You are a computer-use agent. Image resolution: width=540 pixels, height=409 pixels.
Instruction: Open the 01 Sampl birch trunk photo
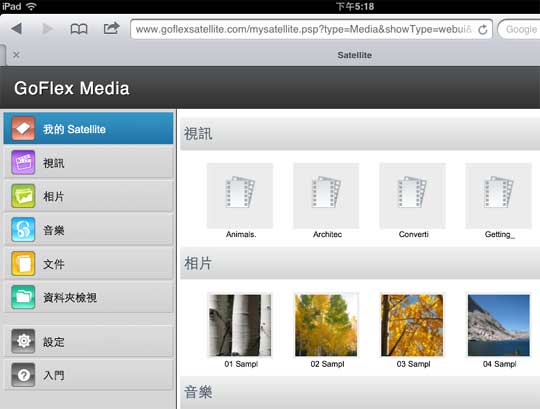240,325
